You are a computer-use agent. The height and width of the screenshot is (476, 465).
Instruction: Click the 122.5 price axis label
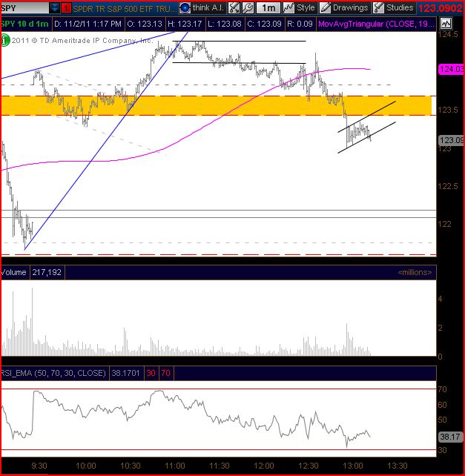click(448, 186)
